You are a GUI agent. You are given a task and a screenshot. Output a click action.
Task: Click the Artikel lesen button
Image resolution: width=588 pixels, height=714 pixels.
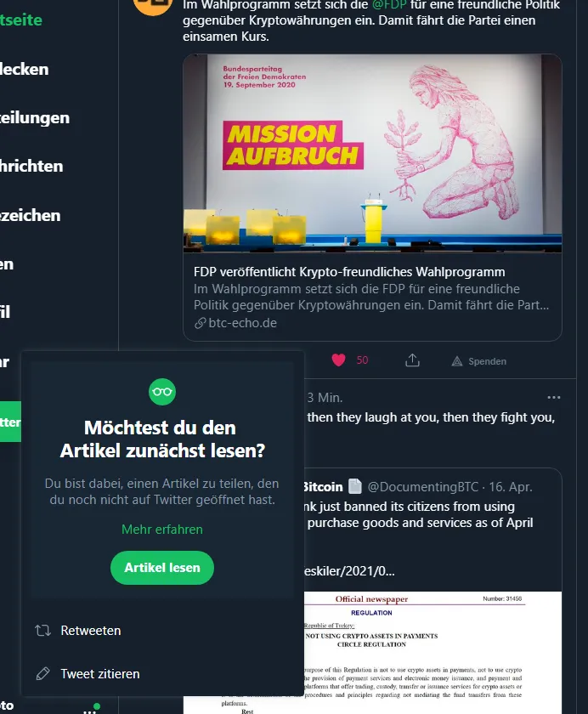(x=162, y=568)
